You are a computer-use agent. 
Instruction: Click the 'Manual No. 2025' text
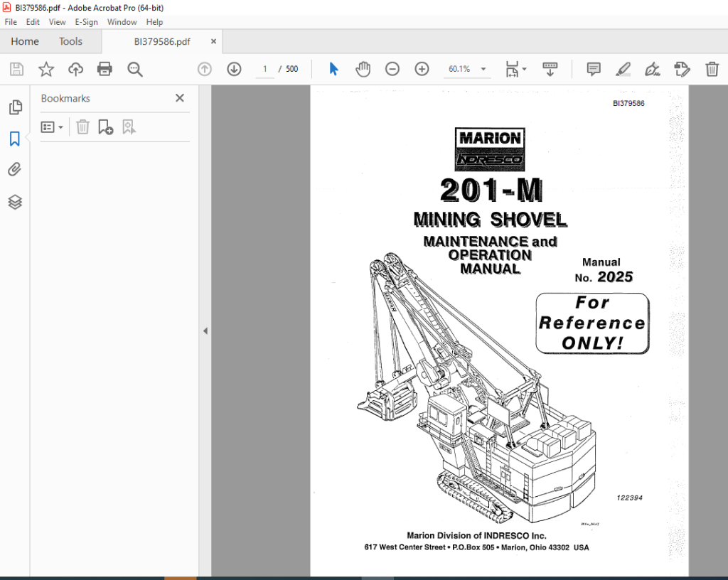(x=604, y=270)
